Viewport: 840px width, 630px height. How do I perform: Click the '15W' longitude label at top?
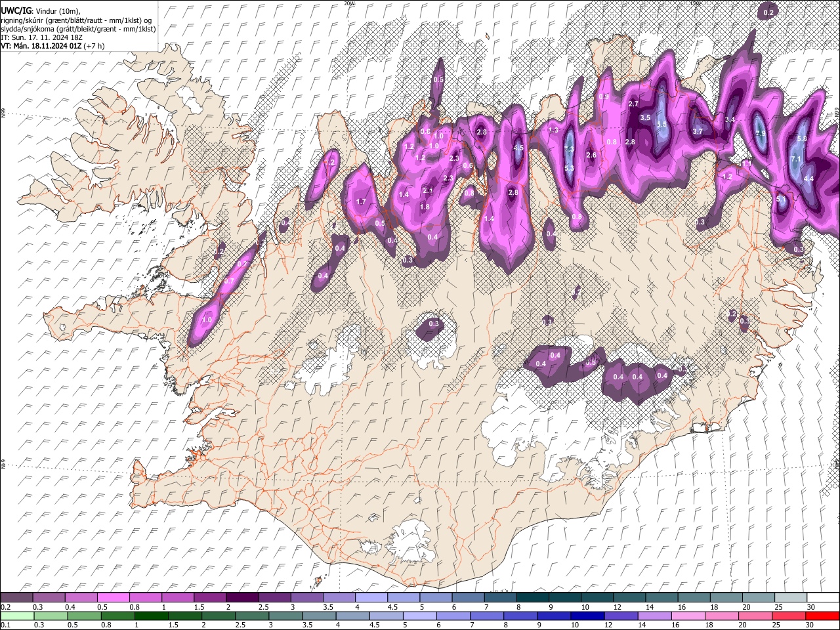coord(695,3)
